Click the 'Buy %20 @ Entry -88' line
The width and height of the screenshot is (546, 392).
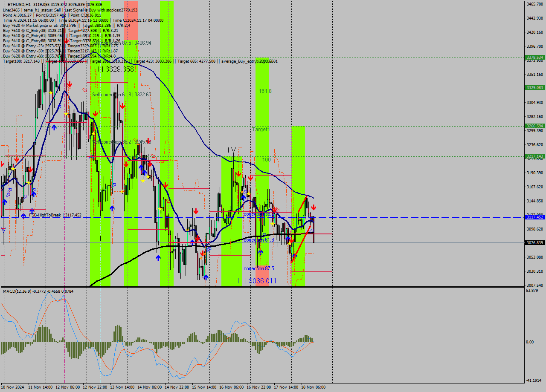click(x=59, y=56)
